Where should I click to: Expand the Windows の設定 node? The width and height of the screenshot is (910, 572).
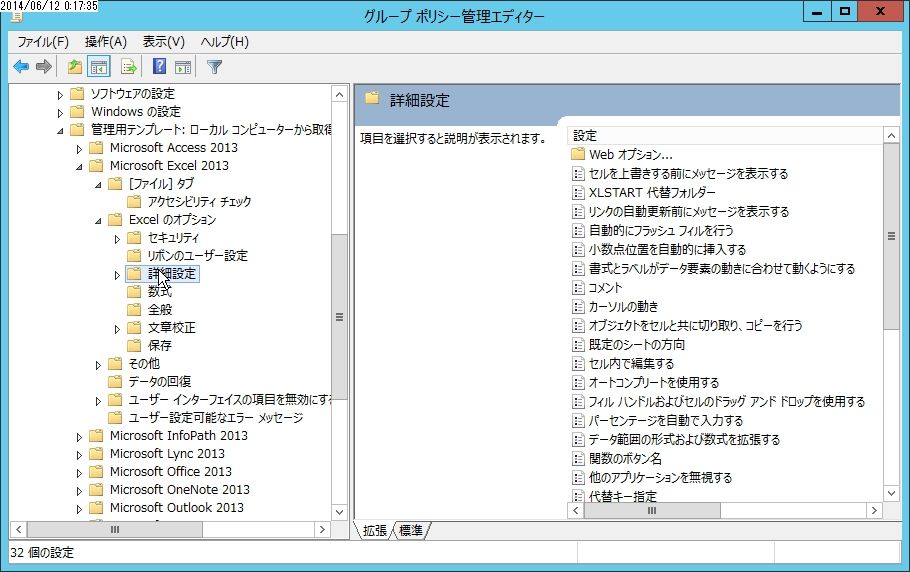pos(60,113)
